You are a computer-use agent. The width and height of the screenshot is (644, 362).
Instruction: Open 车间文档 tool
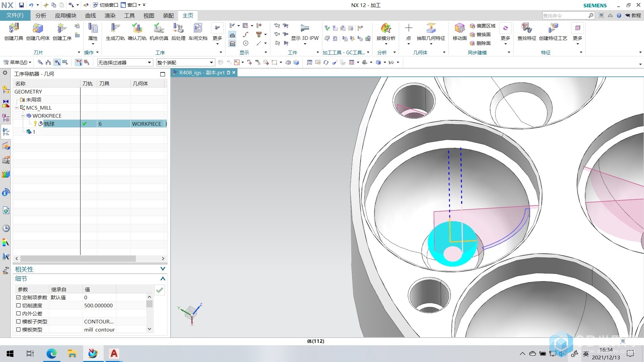198,28
